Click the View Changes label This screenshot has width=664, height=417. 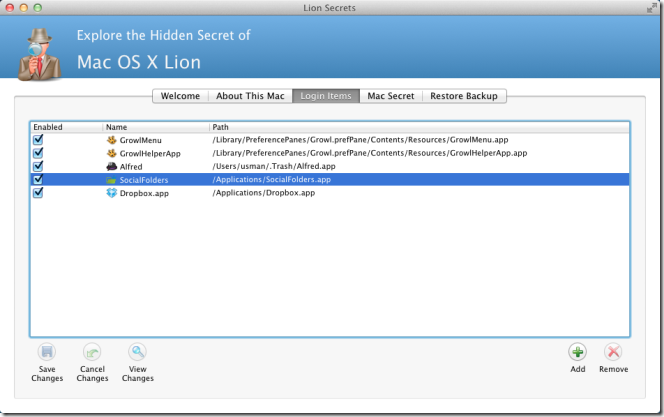click(138, 373)
